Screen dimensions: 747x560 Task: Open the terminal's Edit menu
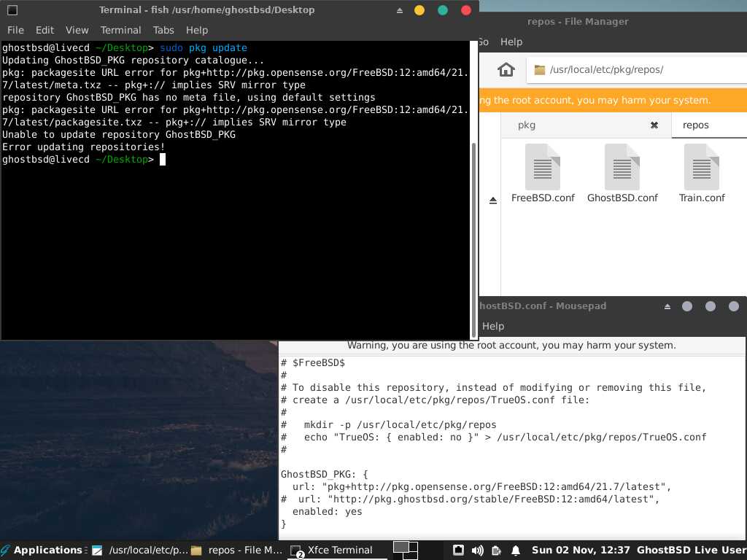pyautogui.click(x=44, y=30)
